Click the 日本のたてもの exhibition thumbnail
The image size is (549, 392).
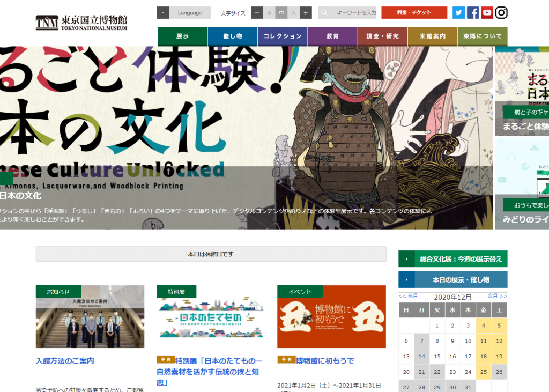pos(211,316)
